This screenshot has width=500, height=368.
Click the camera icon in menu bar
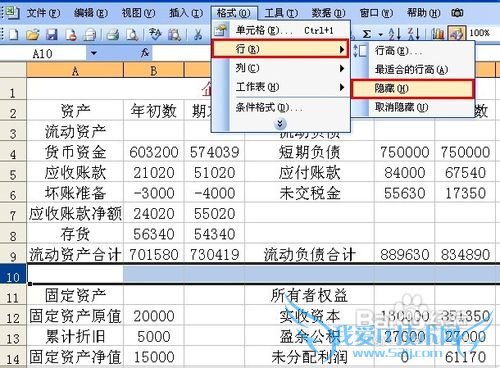[x=457, y=13]
